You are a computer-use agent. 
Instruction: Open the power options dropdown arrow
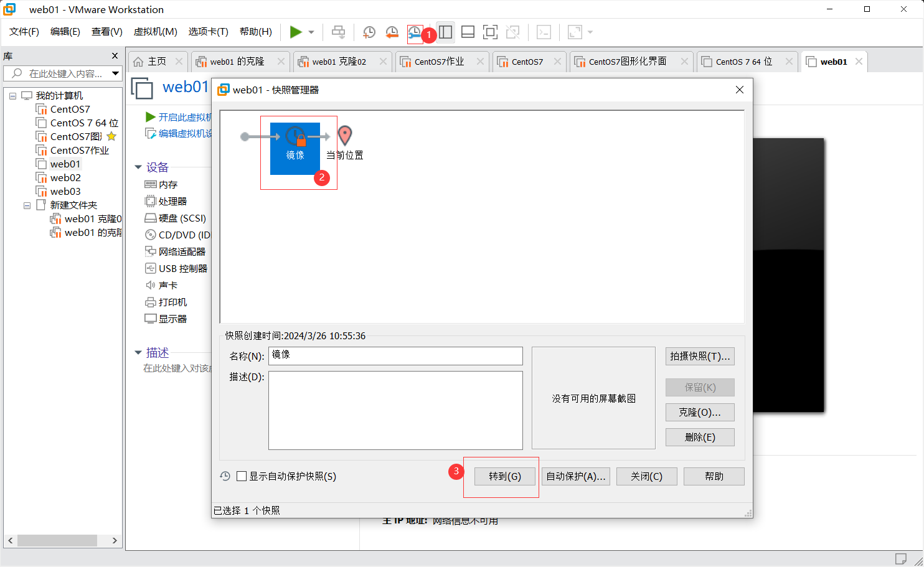(x=311, y=32)
